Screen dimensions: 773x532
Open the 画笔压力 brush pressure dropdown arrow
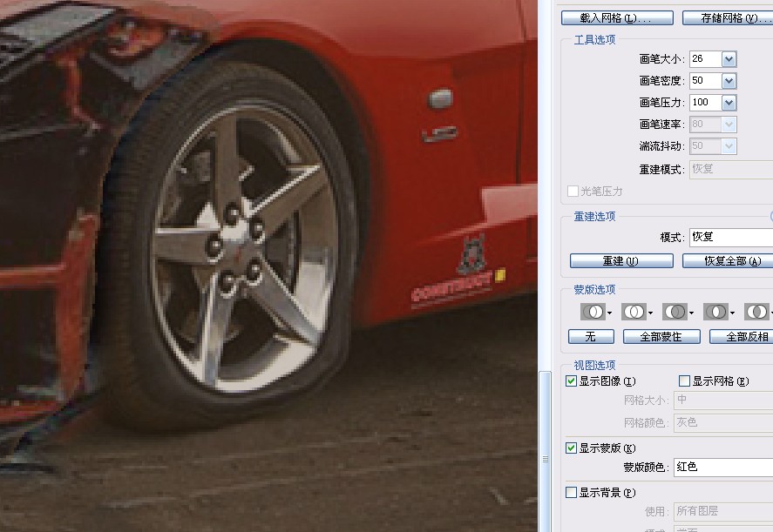(729, 103)
